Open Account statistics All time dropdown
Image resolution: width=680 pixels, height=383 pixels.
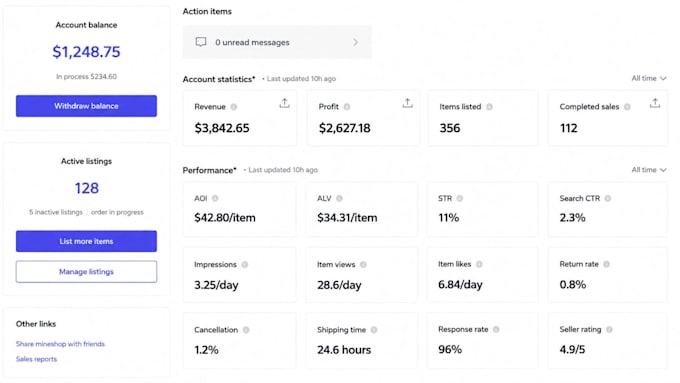point(649,79)
